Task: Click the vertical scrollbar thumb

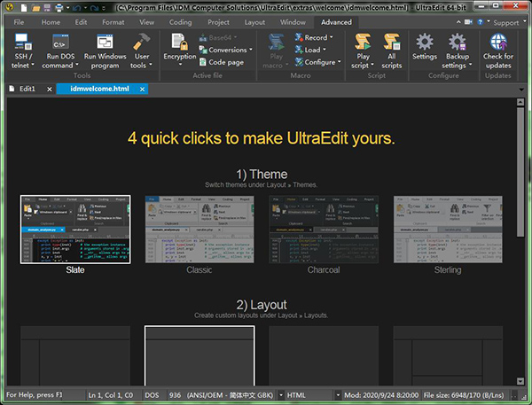Action: (x=520, y=172)
